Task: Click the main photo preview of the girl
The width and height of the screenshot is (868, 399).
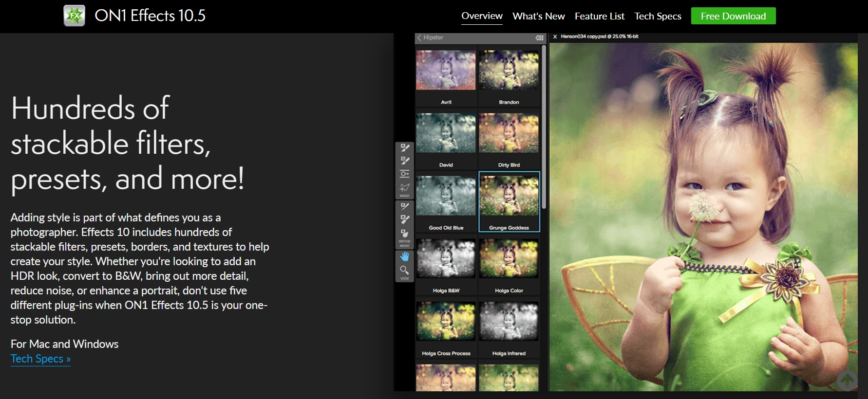Action: [703, 217]
